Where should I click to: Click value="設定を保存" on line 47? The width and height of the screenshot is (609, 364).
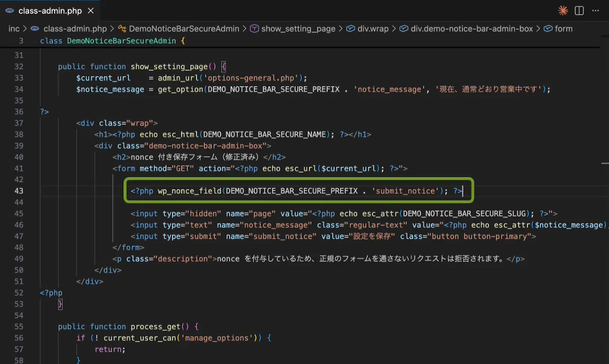358,236
